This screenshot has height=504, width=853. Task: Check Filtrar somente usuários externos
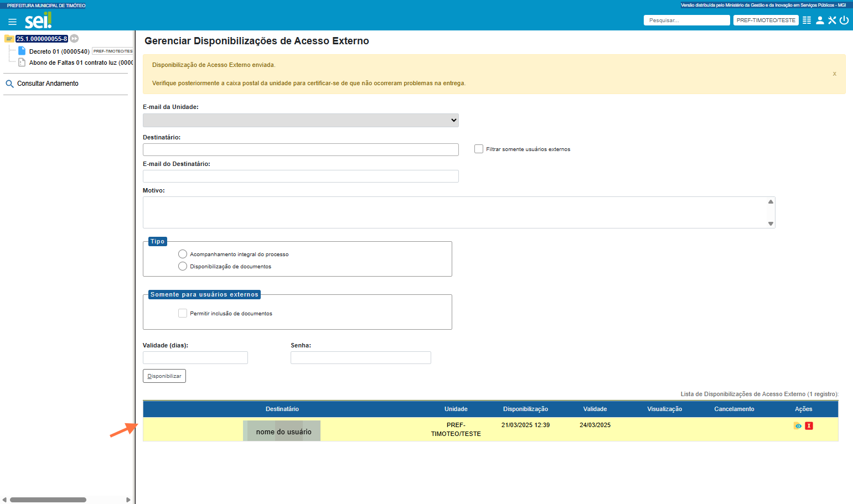coord(479,149)
